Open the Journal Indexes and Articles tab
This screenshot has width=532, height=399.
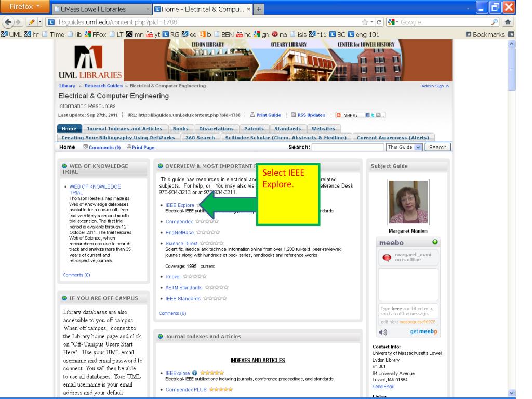click(x=125, y=129)
